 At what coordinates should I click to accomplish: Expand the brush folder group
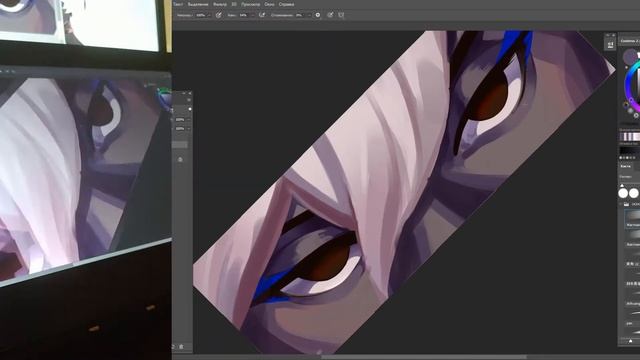click(621, 204)
